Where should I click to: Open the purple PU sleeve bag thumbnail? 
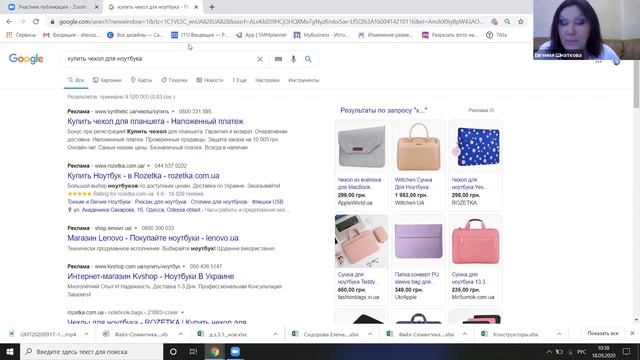pyautogui.click(x=418, y=241)
